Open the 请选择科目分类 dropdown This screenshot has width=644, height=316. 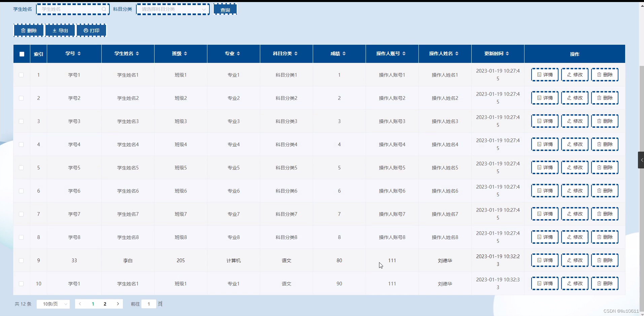point(173,9)
